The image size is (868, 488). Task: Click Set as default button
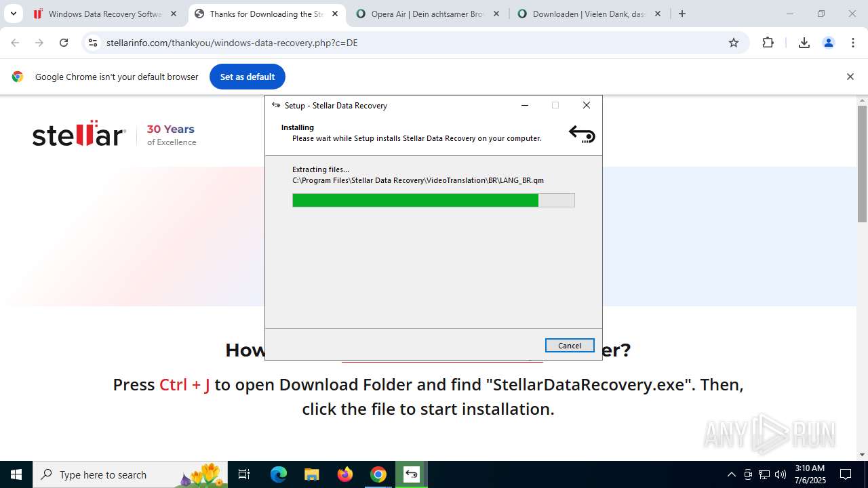[x=248, y=77]
